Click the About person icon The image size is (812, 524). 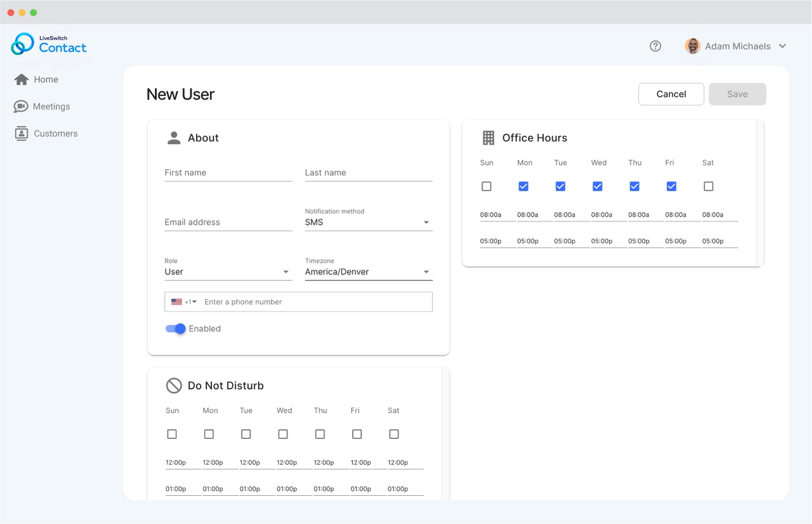pyautogui.click(x=174, y=138)
